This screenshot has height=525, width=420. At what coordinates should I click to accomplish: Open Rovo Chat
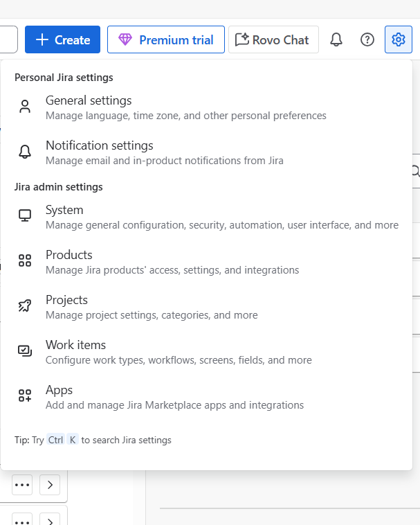point(273,39)
